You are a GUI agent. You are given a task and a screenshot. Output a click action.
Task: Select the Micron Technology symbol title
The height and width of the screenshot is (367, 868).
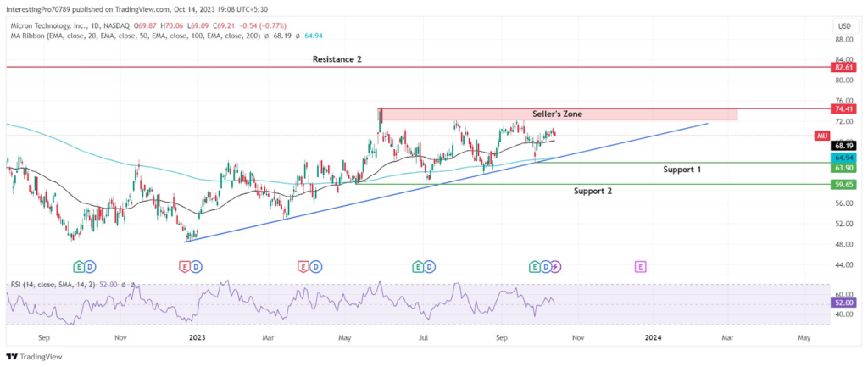click(70, 25)
